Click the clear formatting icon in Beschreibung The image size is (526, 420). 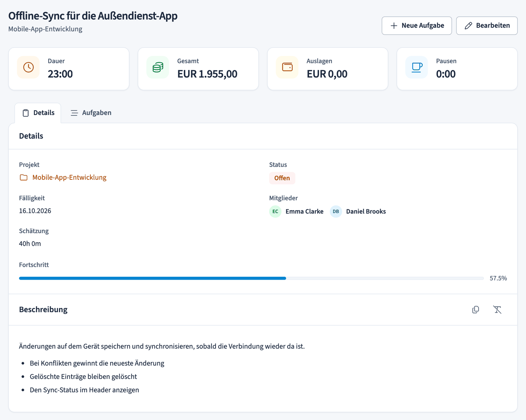click(497, 310)
